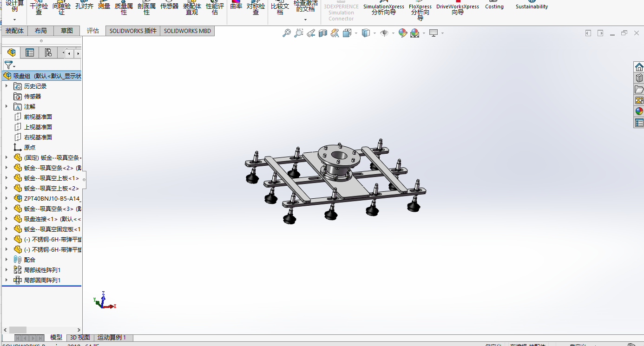
Task: Launch the 孔对齐 hole alignment check
Action: 84,6
